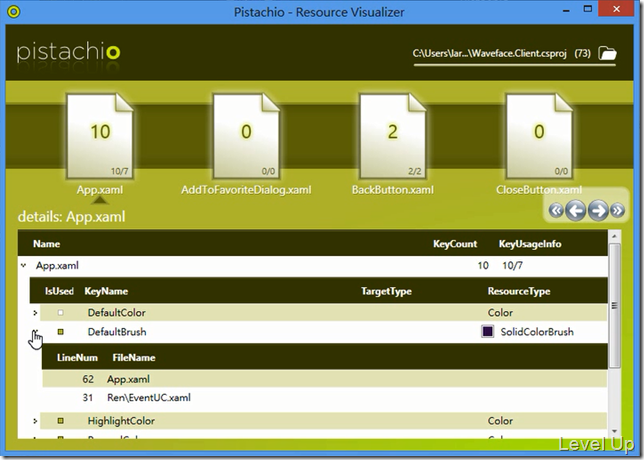Viewport: 644px width, 460px height.
Task: Click the DefaultBrush key name
Action: tap(117, 332)
